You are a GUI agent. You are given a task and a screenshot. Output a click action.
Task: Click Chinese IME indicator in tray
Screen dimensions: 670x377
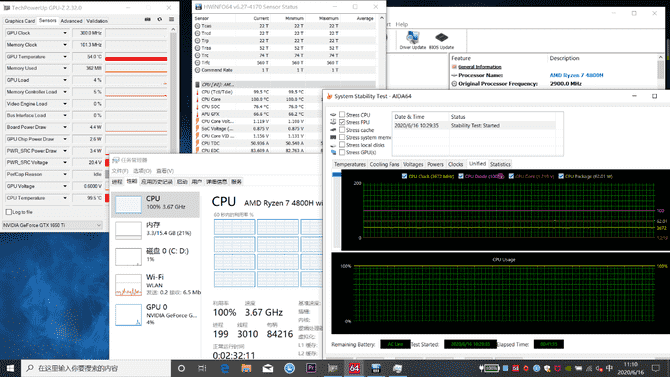[x=610, y=368]
